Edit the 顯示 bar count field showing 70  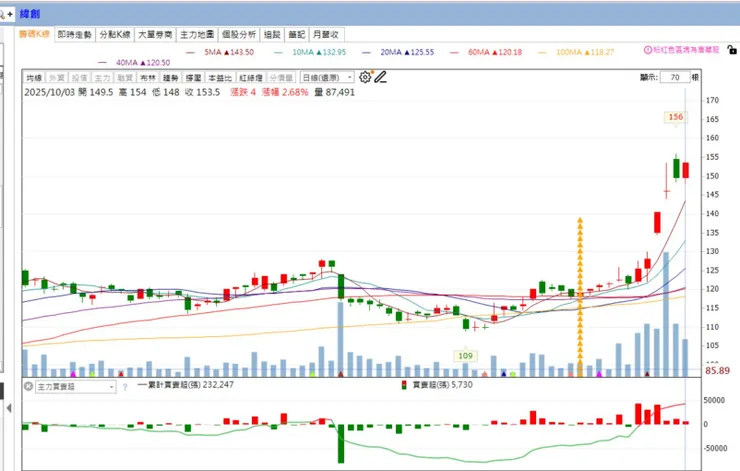click(675, 77)
